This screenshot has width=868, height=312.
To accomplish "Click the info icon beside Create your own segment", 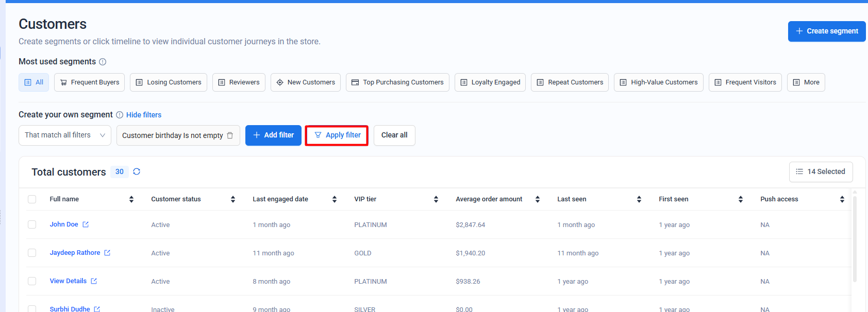I will click(120, 115).
